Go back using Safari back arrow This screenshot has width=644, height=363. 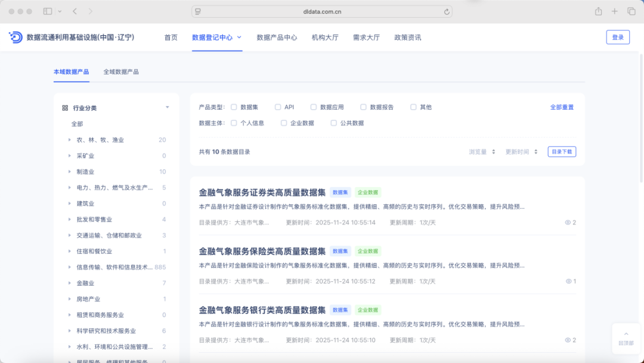pyautogui.click(x=75, y=11)
